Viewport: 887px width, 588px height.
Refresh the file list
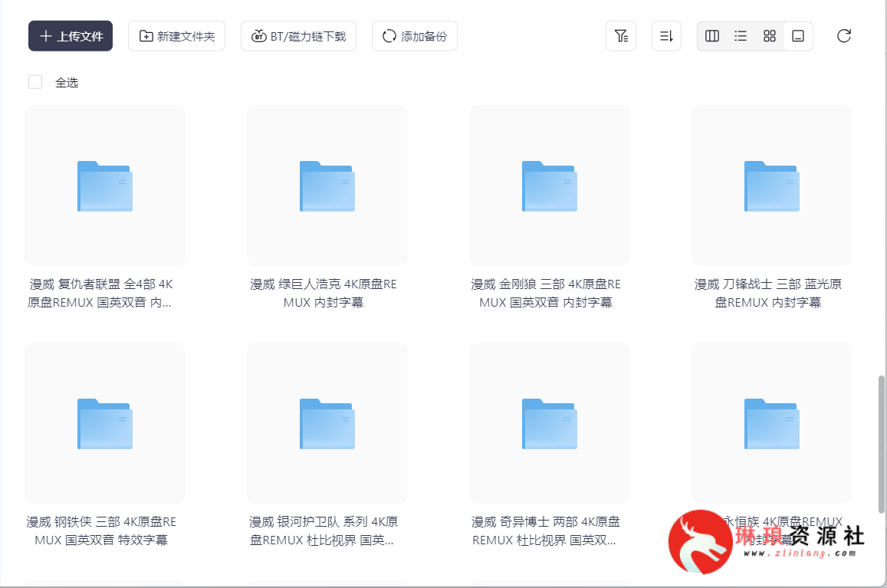pos(844,36)
